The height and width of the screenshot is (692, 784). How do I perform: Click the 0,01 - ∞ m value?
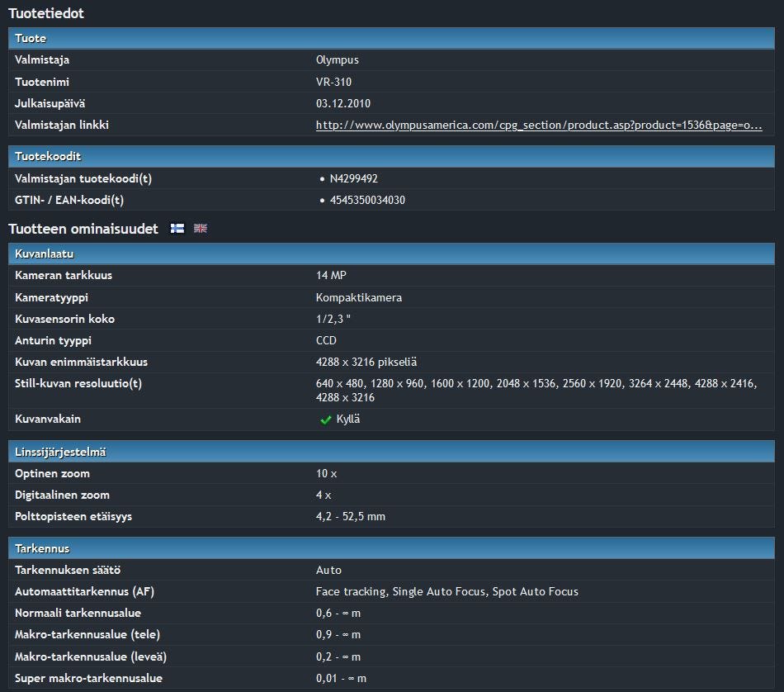pyautogui.click(x=341, y=678)
